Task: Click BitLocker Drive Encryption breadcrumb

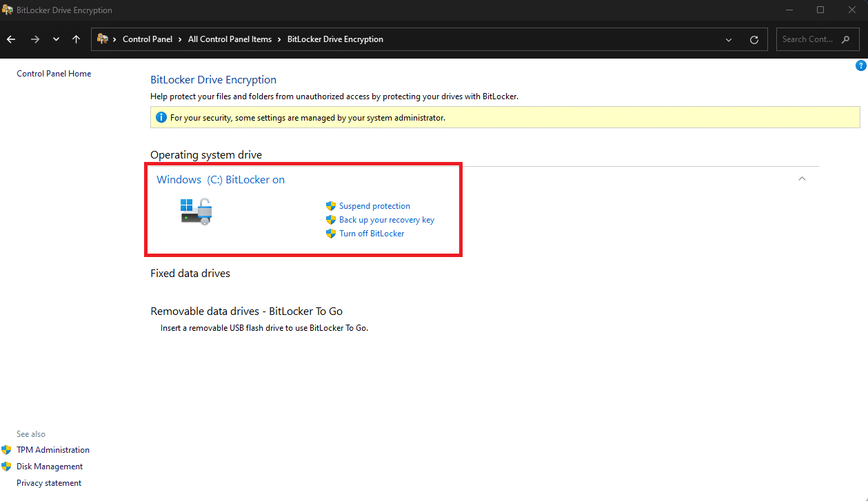Action: (335, 39)
